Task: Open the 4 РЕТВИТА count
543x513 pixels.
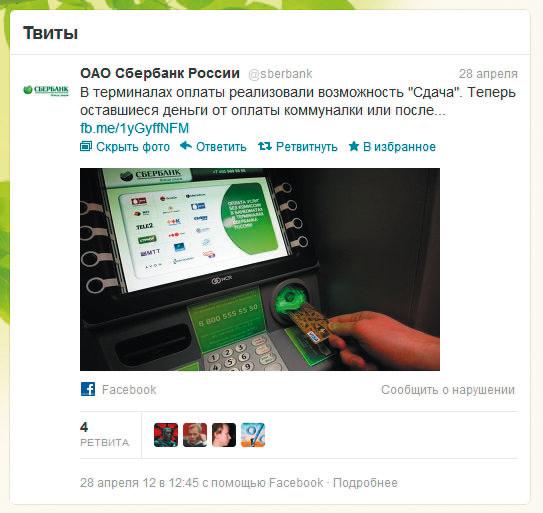Action: [x=104, y=434]
